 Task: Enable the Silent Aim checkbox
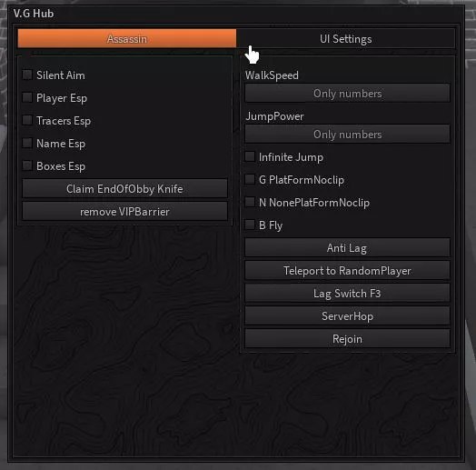coord(27,75)
